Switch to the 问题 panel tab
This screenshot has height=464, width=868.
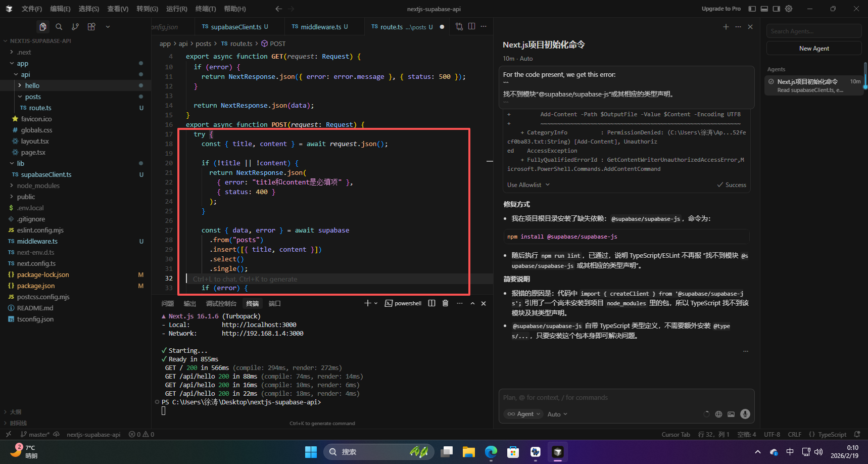click(168, 304)
